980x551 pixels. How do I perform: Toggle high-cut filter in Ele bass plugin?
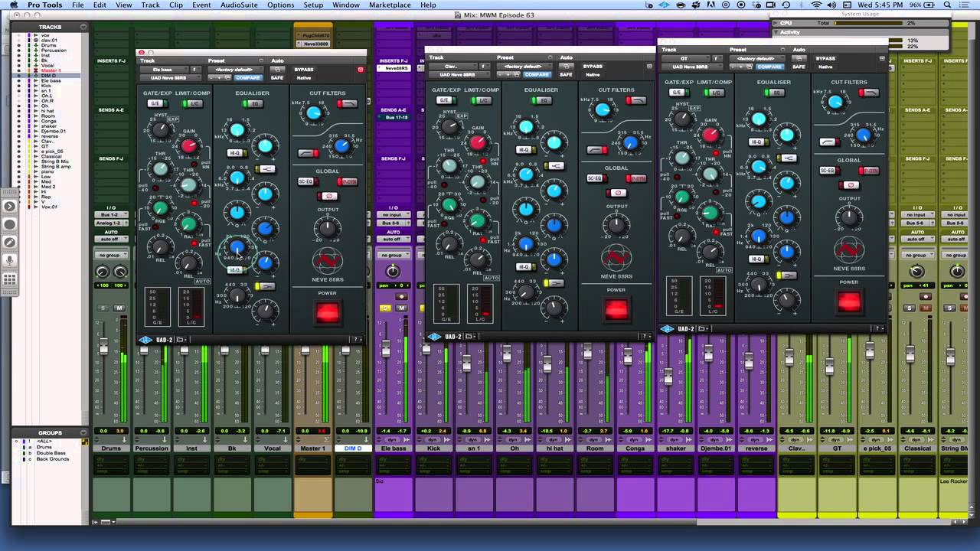348,103
